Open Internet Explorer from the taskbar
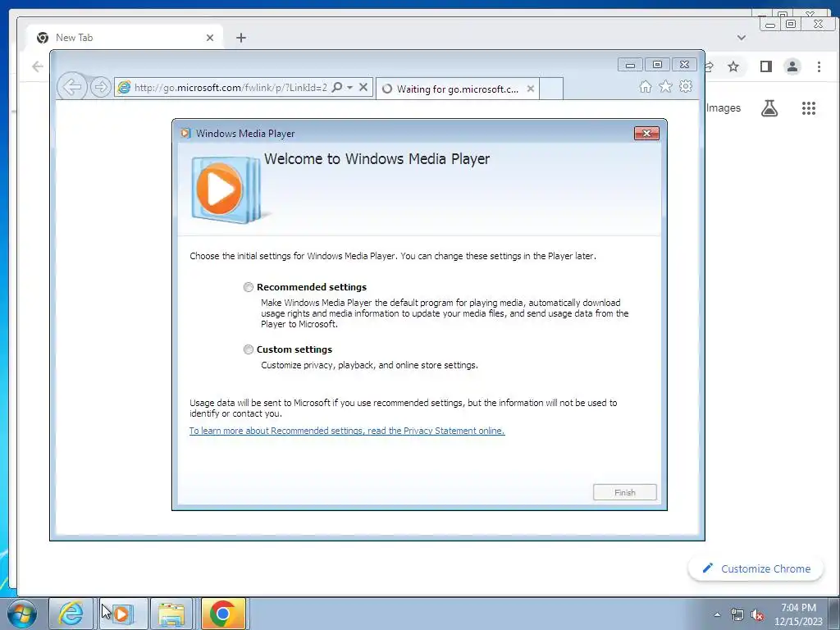This screenshot has width=840, height=630. 71,614
